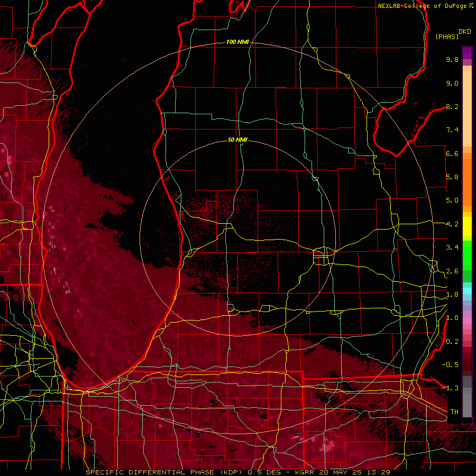Image resolution: width=476 pixels, height=476 pixels.
Task: Click the 5.0 scale value
Action: click(452, 200)
